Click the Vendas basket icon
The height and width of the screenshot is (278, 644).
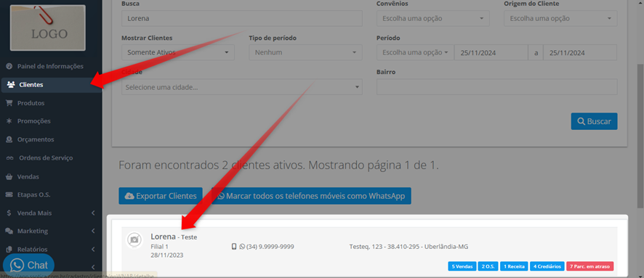coord(9,176)
